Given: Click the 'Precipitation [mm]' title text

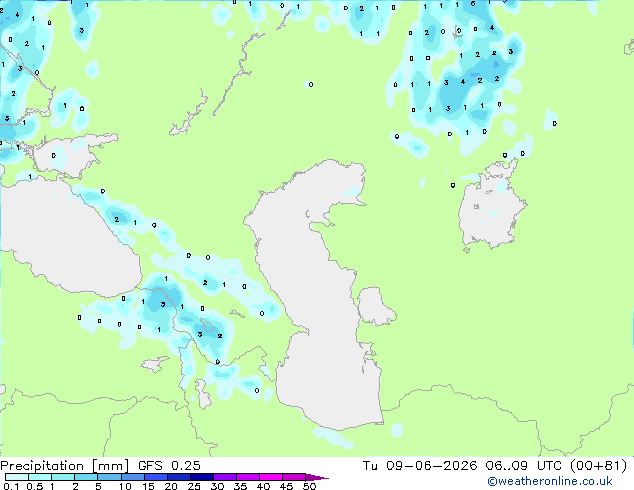Looking at the screenshot, I should tap(64, 466).
